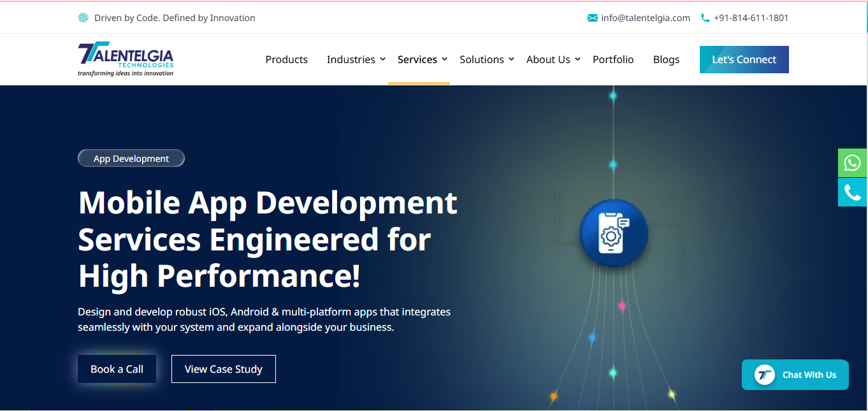Go to the Blogs page
The image size is (868, 411).
(x=666, y=59)
